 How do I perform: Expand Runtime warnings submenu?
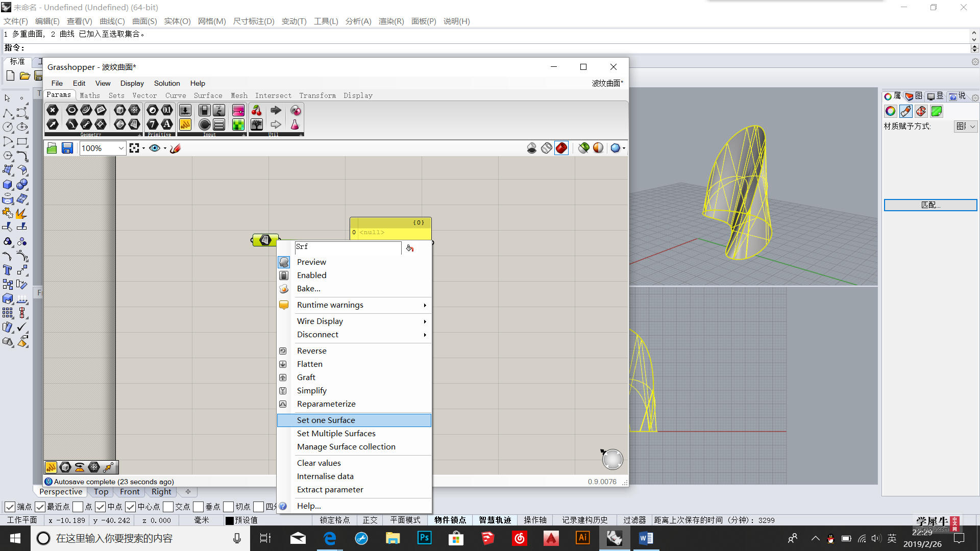click(354, 305)
